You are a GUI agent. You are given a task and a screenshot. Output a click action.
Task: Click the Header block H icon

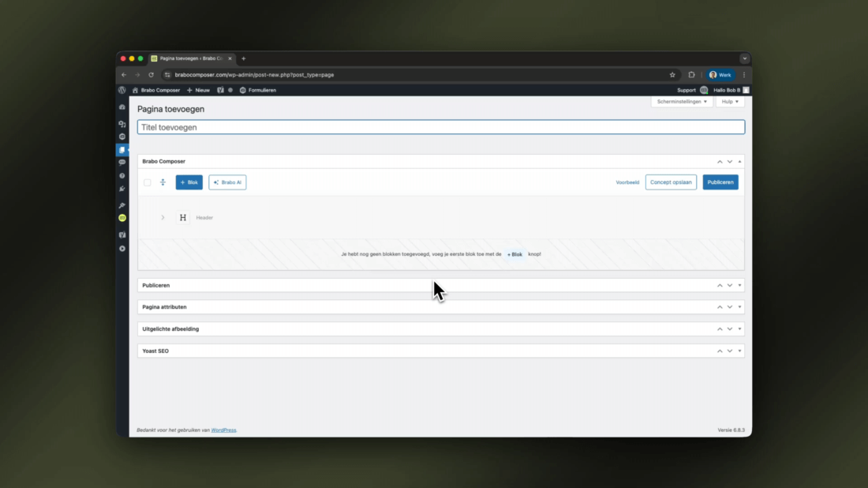(x=183, y=218)
